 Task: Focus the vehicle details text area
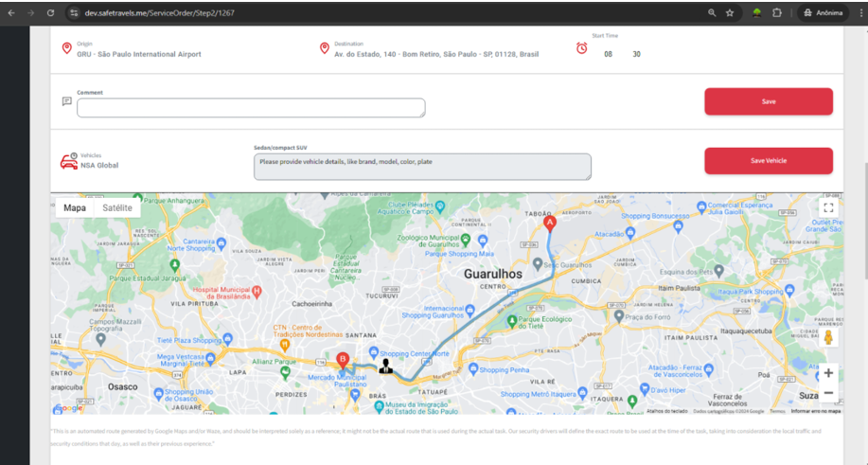[422, 167]
